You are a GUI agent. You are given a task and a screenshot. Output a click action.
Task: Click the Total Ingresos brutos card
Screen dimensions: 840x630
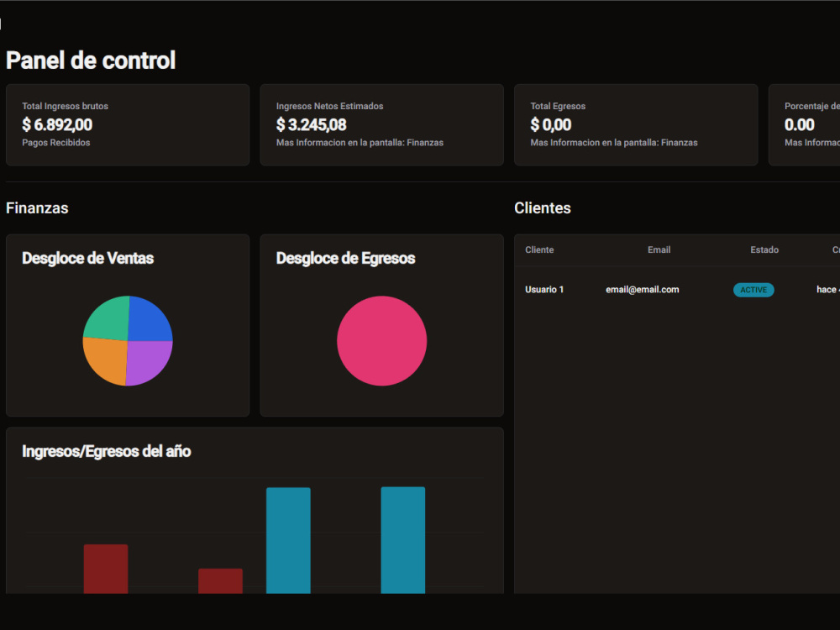coord(128,125)
